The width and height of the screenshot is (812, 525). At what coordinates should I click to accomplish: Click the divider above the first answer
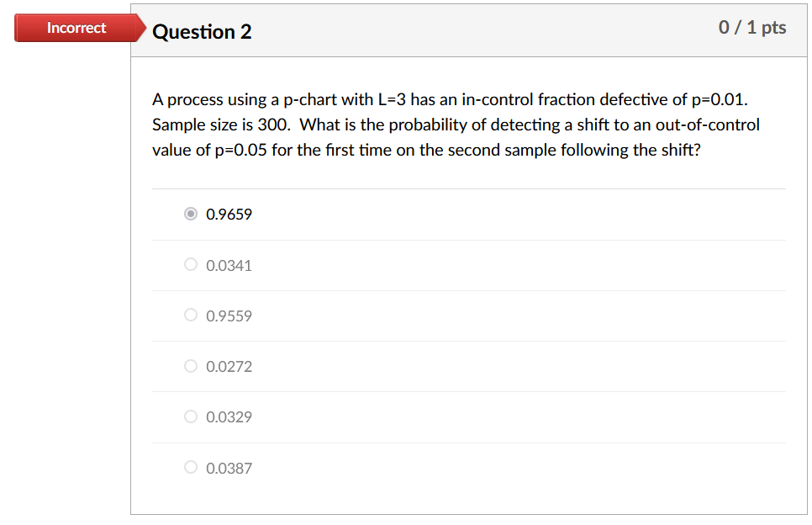pos(469,188)
